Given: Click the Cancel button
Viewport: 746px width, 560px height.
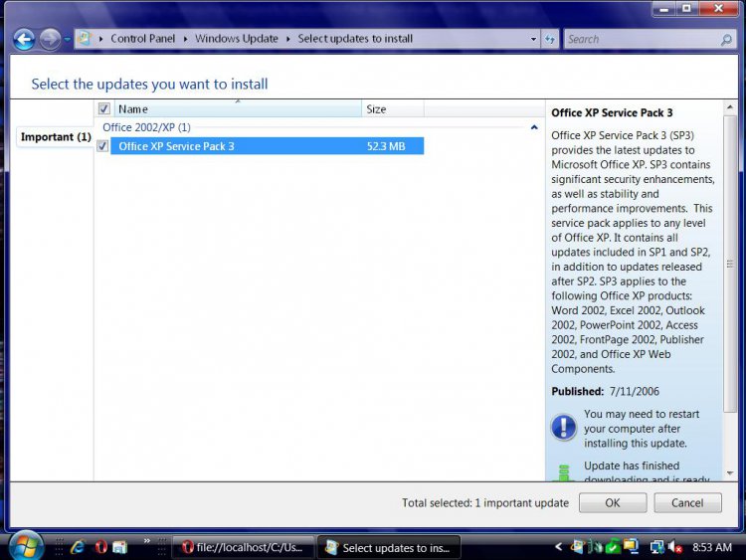Looking at the screenshot, I should (x=687, y=503).
